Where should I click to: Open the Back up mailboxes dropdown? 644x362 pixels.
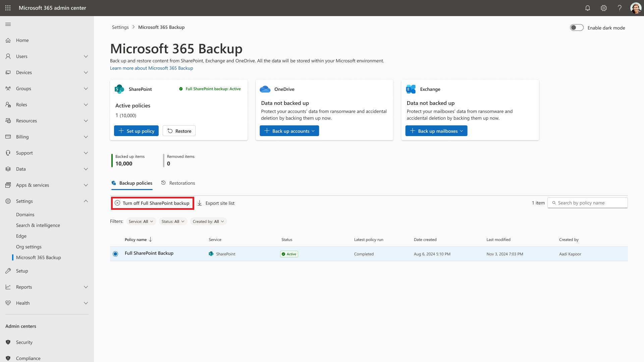436,131
